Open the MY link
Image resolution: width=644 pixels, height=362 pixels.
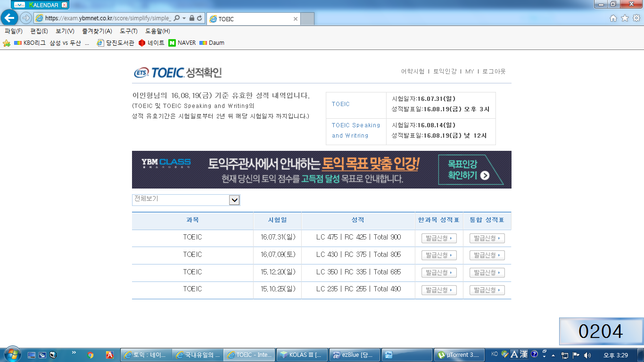pyautogui.click(x=470, y=72)
